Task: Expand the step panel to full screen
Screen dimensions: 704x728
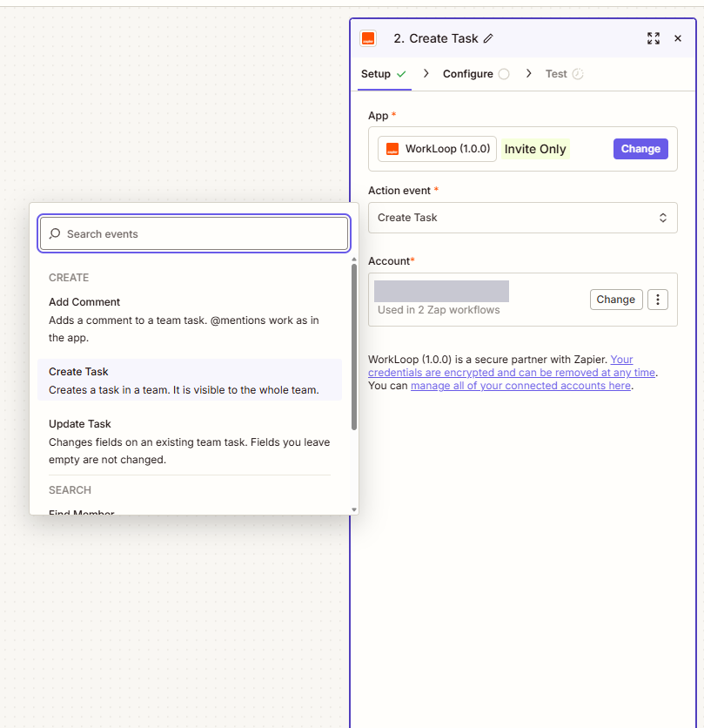Action: pyautogui.click(x=654, y=38)
